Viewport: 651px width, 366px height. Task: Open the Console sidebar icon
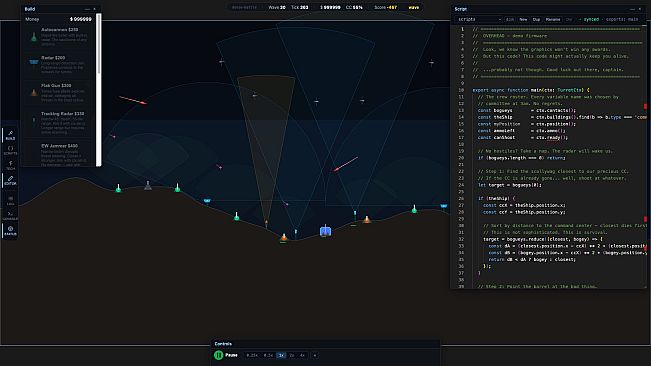tap(10, 215)
